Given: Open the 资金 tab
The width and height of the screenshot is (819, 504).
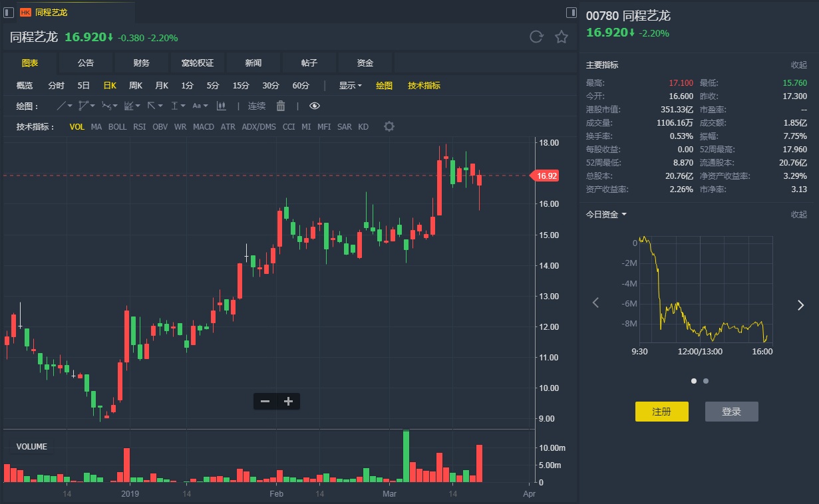Looking at the screenshot, I should [365, 63].
